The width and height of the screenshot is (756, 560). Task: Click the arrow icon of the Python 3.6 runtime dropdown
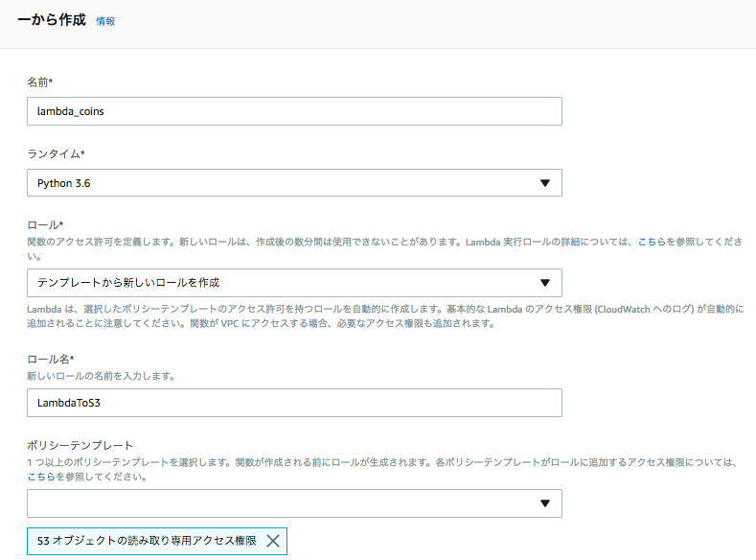coord(545,183)
